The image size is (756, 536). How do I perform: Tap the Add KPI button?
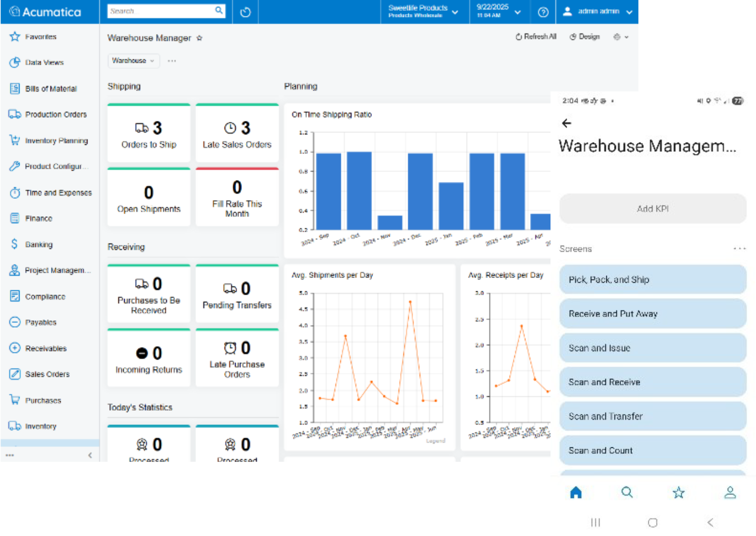coord(652,209)
